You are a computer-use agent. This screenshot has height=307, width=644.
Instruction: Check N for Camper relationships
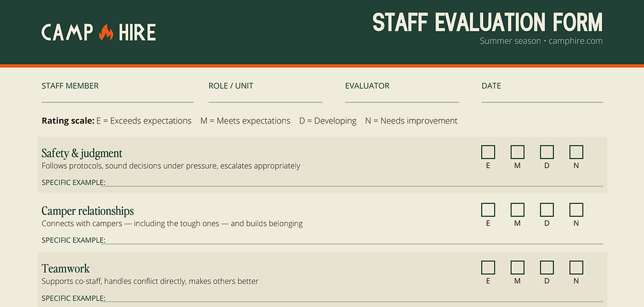point(576,210)
